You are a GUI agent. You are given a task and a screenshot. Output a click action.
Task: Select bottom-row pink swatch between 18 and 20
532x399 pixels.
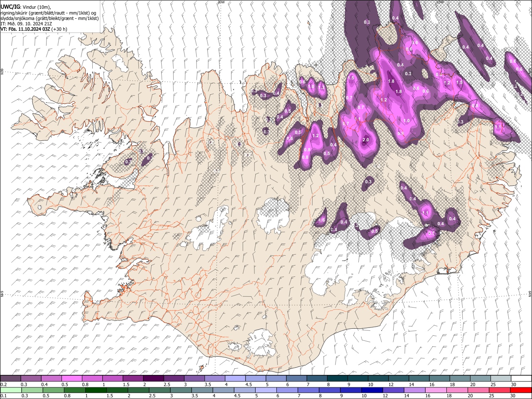pos(457,390)
